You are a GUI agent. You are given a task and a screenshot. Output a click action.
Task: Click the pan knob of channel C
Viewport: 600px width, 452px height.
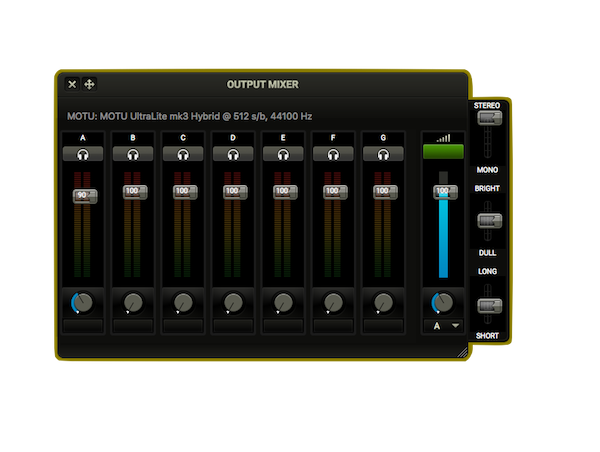(183, 303)
